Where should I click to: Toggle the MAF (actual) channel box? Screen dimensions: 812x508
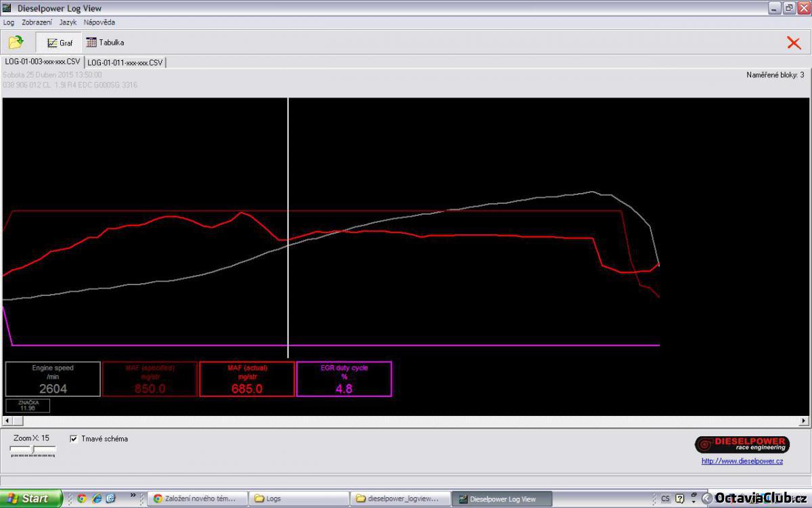[x=247, y=379]
